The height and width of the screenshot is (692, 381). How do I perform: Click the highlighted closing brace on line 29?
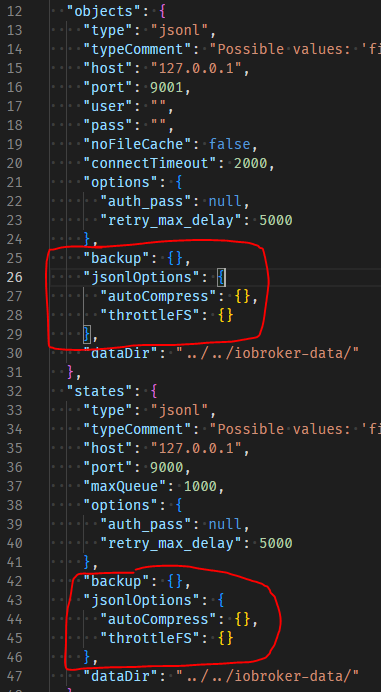click(x=87, y=334)
